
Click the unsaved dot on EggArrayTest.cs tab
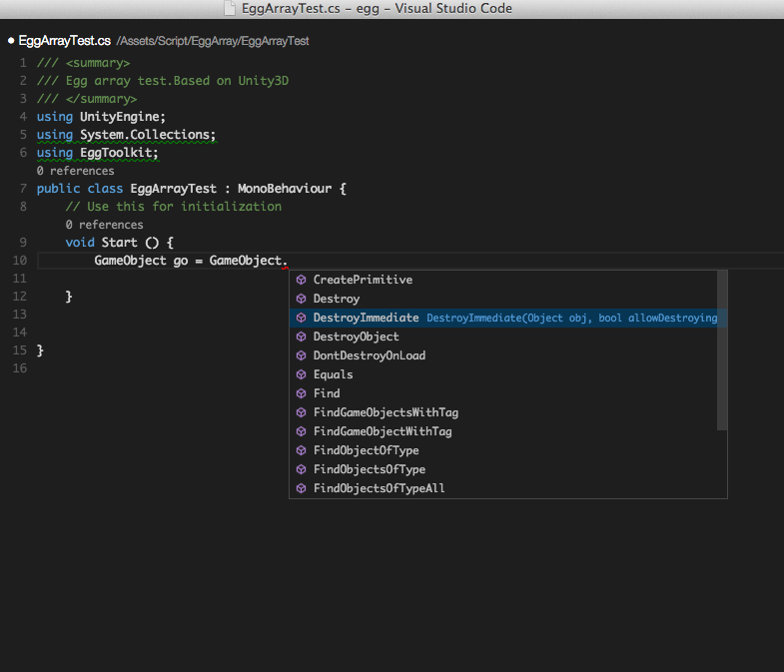tap(11, 41)
